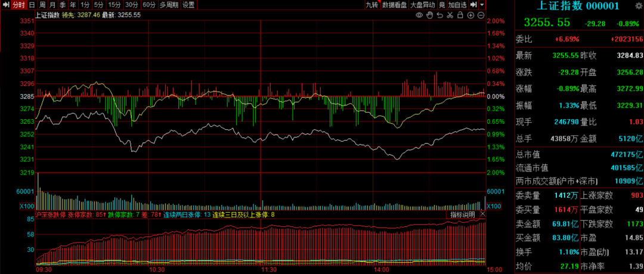This screenshot has width=644, height=274.
Task: Click the large price 3255.55 in header
Action: point(547,23)
